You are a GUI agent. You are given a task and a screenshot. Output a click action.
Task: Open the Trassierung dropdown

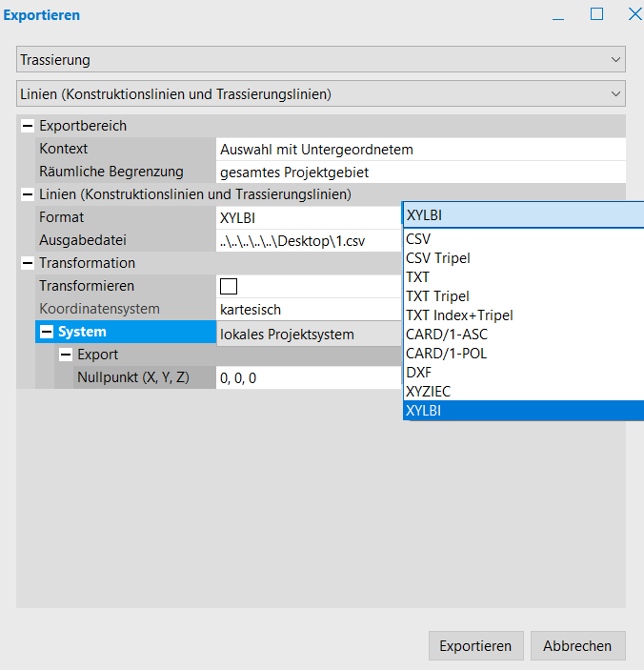(321, 59)
